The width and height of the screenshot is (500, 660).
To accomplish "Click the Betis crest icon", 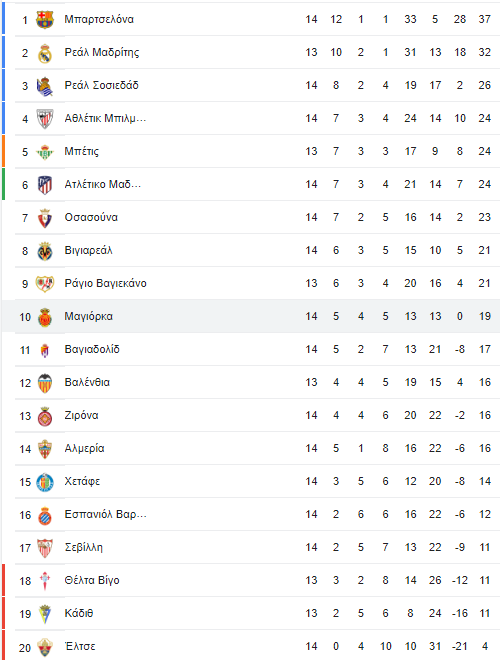I will pos(45,152).
